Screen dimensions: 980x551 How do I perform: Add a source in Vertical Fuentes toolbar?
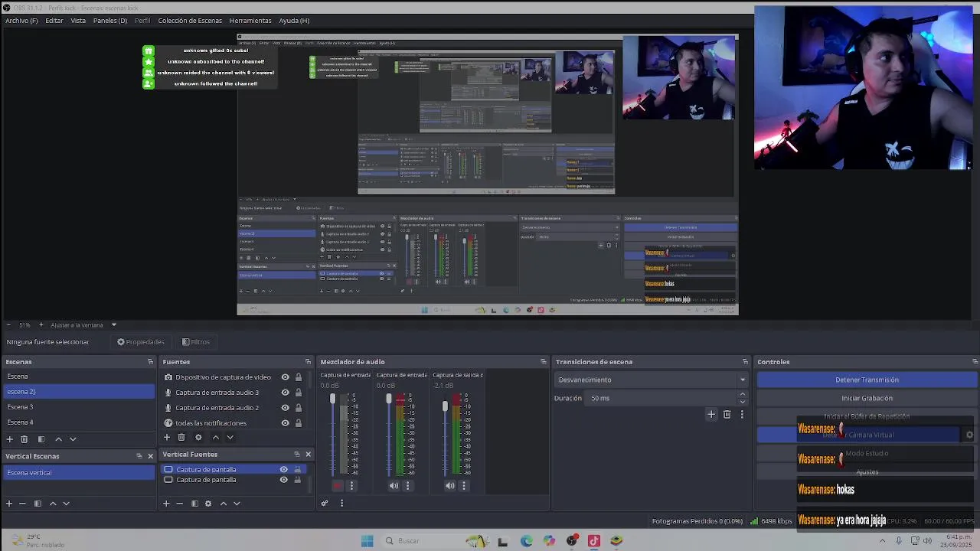(166, 504)
